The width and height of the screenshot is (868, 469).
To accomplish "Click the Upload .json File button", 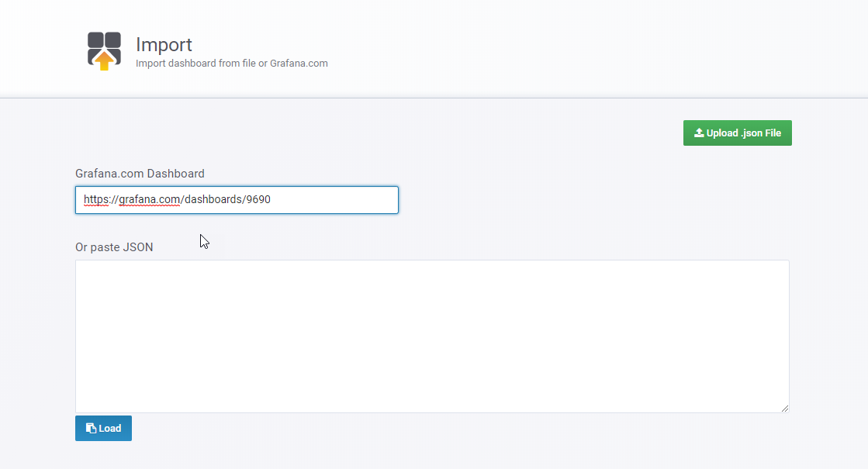I will point(738,133).
